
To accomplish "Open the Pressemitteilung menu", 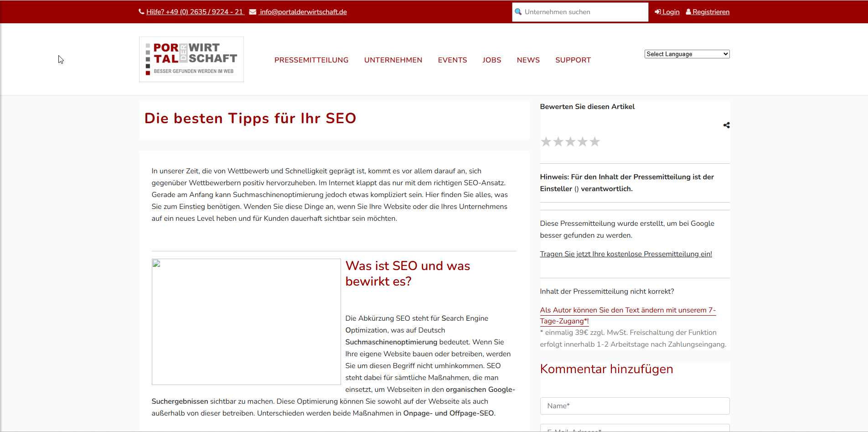I will [311, 60].
